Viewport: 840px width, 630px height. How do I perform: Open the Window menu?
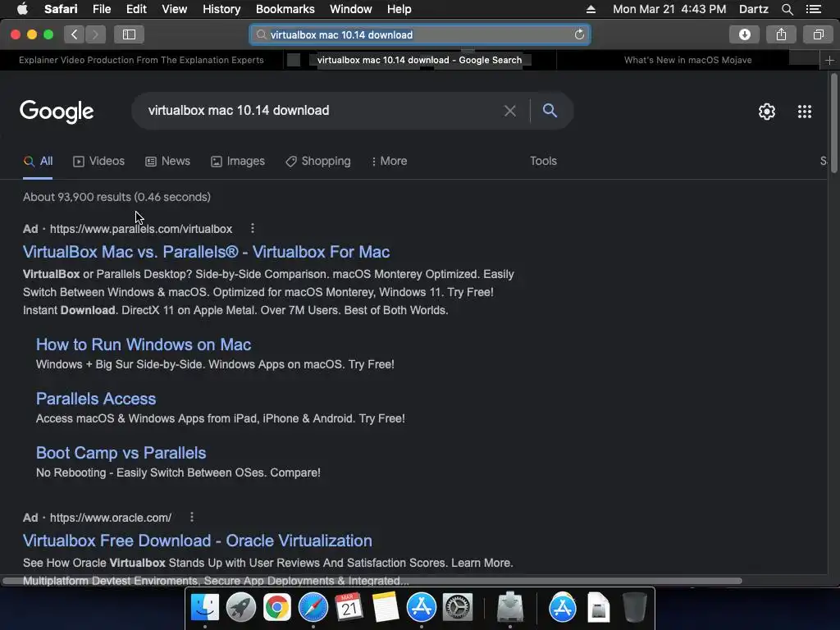pos(351,9)
